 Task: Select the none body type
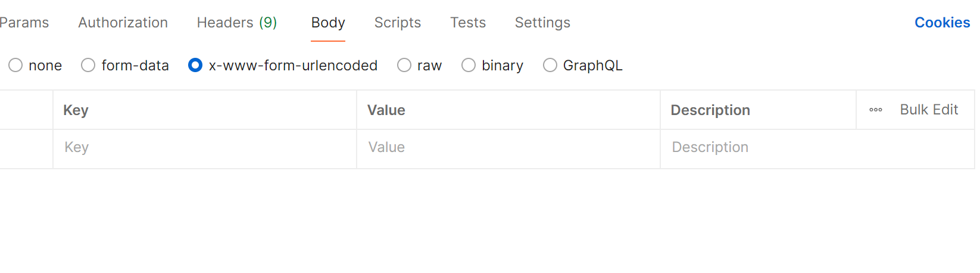click(x=16, y=66)
